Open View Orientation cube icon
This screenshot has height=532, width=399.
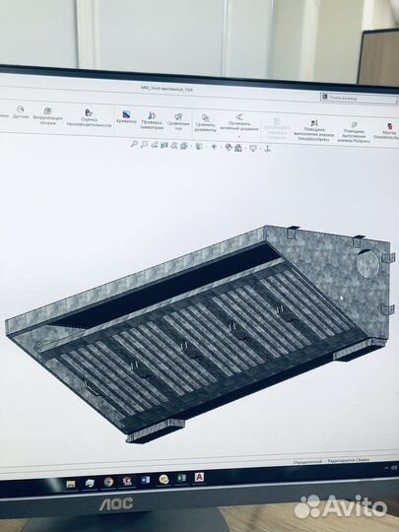[x=184, y=146]
